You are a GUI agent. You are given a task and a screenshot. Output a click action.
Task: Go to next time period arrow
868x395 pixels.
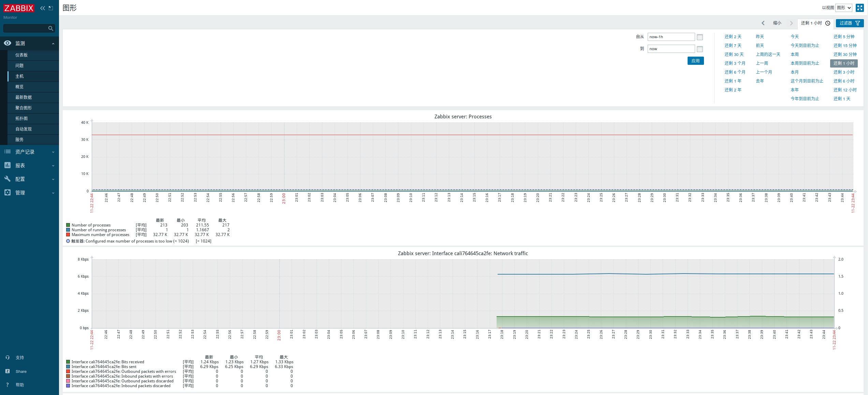(792, 23)
